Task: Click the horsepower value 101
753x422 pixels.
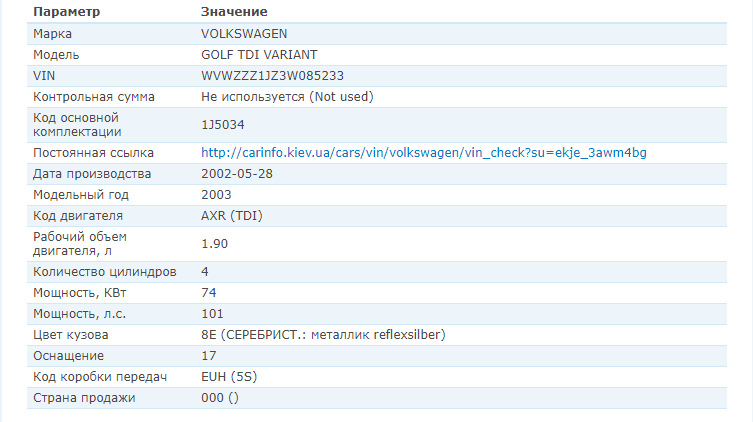Action: [x=212, y=313]
